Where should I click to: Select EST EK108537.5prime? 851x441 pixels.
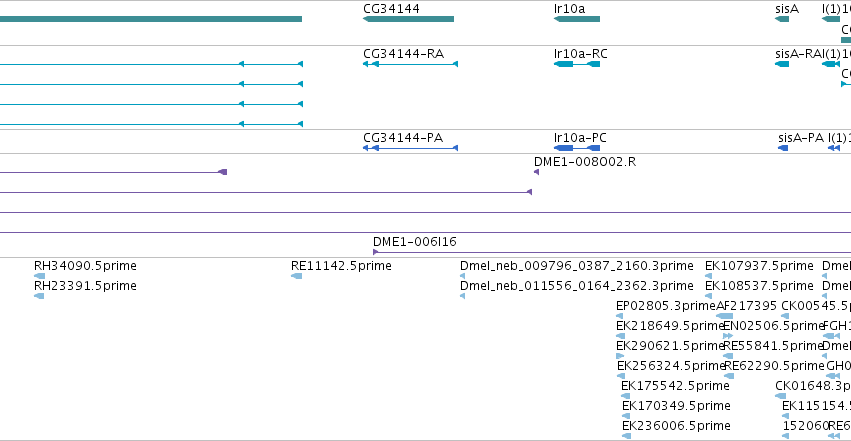pyautogui.click(x=708, y=296)
